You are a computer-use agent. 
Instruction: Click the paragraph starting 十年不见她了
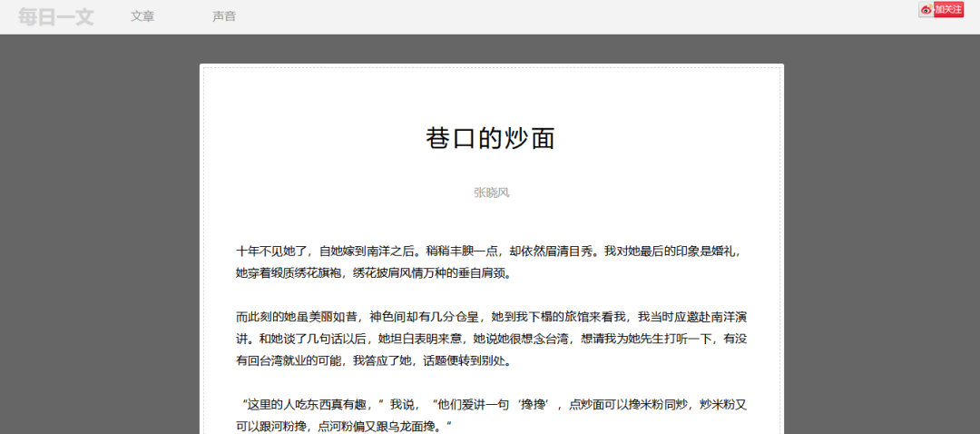491,262
